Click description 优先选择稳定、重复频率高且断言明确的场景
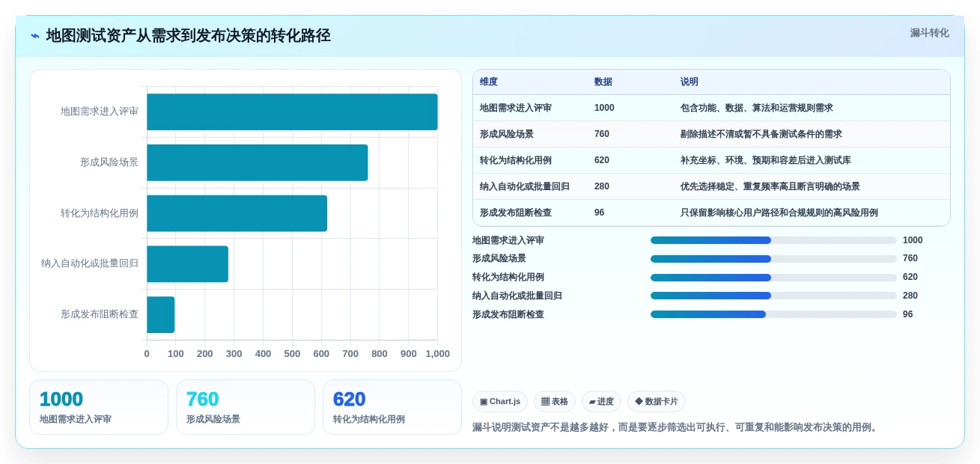 770,186
